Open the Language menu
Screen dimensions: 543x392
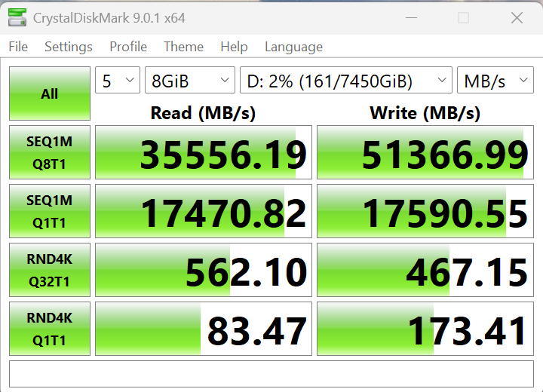click(293, 47)
